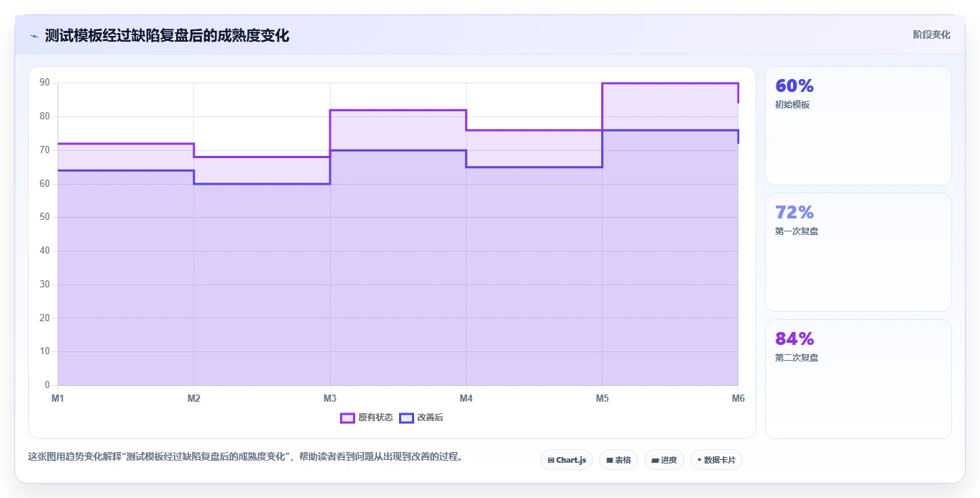Click the M2 x-axis label
980x498 pixels.
click(193, 397)
